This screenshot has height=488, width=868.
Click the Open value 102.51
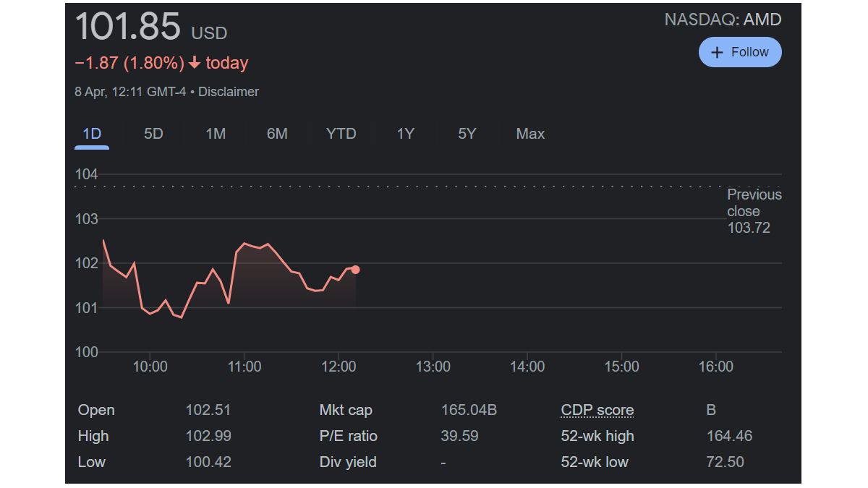[208, 410]
